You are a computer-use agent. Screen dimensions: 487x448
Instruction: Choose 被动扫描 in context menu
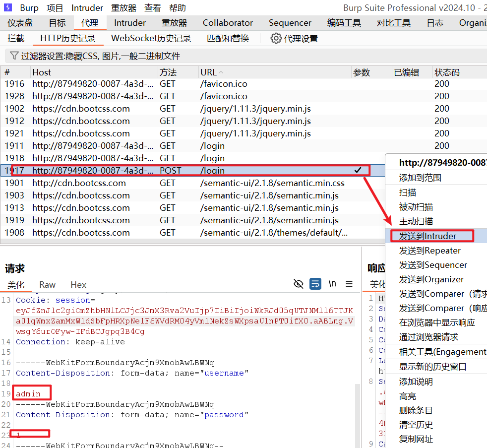click(x=436, y=206)
